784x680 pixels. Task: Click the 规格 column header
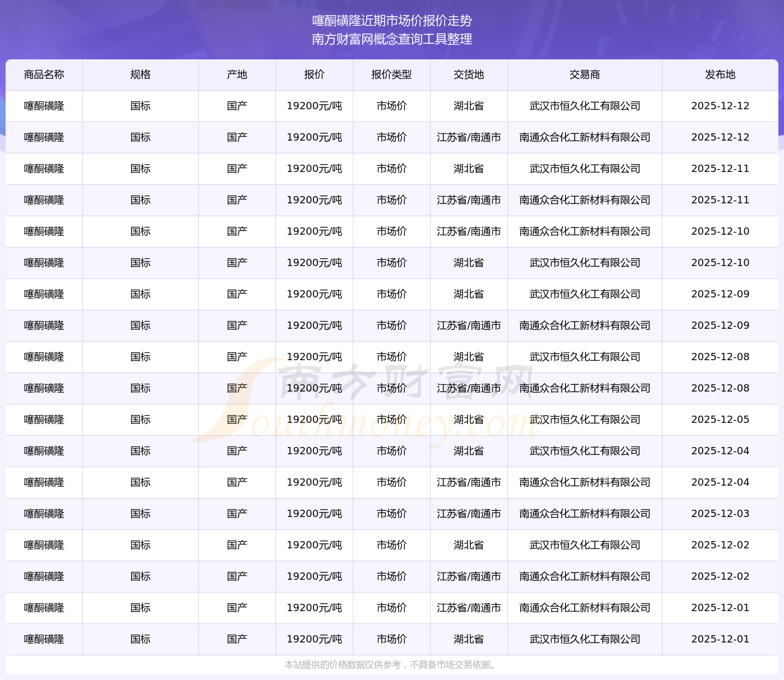pyautogui.click(x=140, y=74)
